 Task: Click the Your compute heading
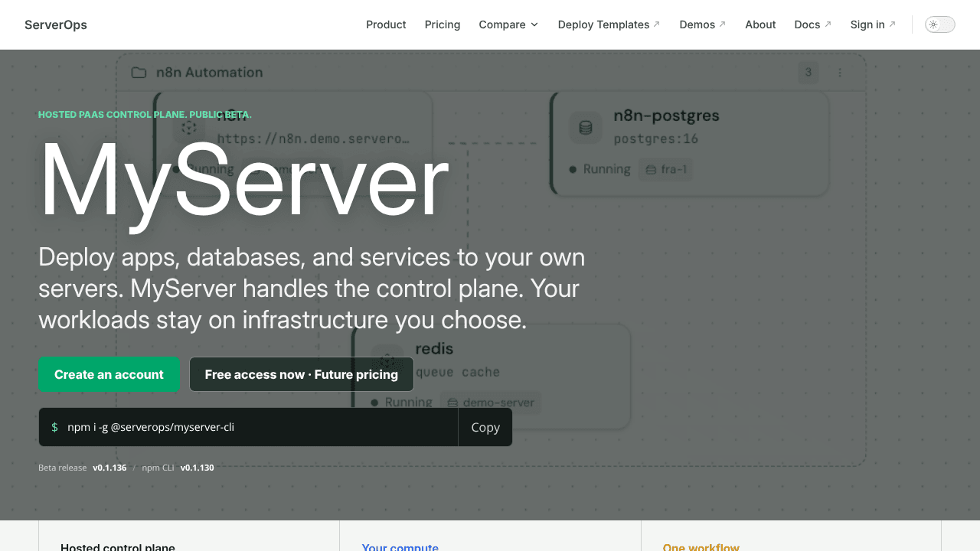point(400,547)
